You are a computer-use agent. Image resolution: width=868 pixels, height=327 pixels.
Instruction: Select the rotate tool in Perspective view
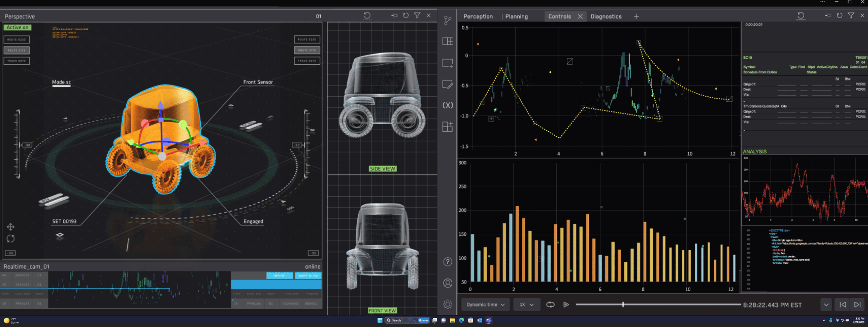click(10, 238)
